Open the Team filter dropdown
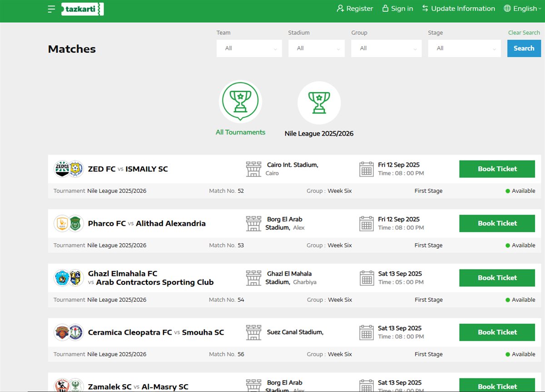This screenshot has width=545, height=392. coord(249,49)
